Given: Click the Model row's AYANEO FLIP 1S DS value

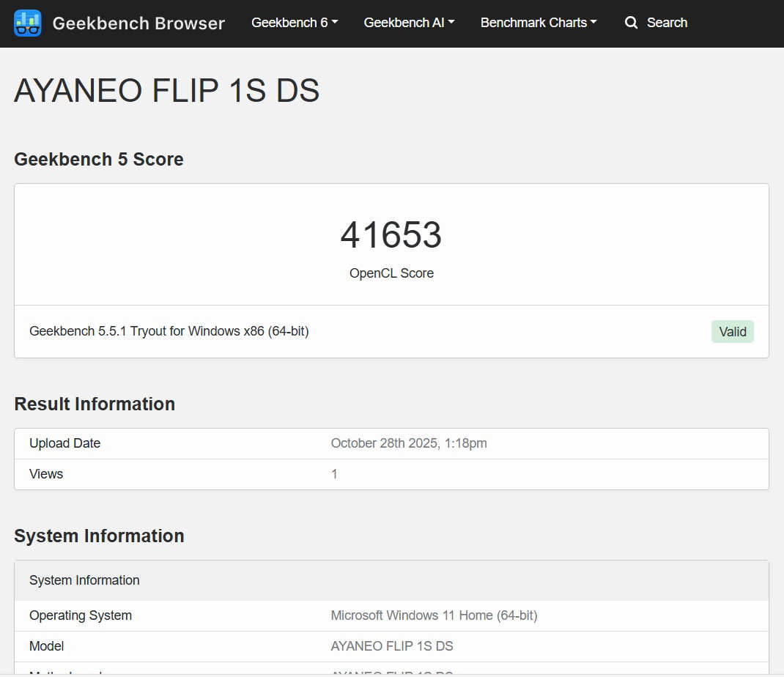Looking at the screenshot, I should coord(392,646).
